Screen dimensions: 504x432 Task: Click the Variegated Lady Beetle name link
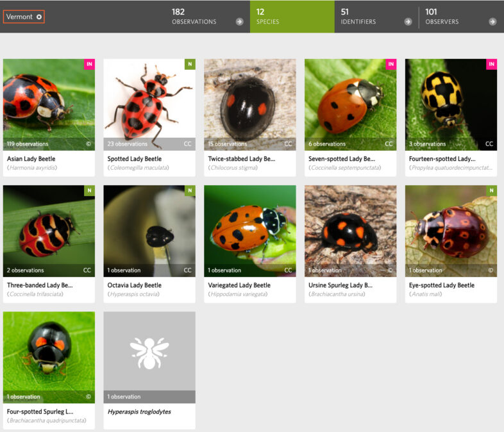click(x=239, y=285)
